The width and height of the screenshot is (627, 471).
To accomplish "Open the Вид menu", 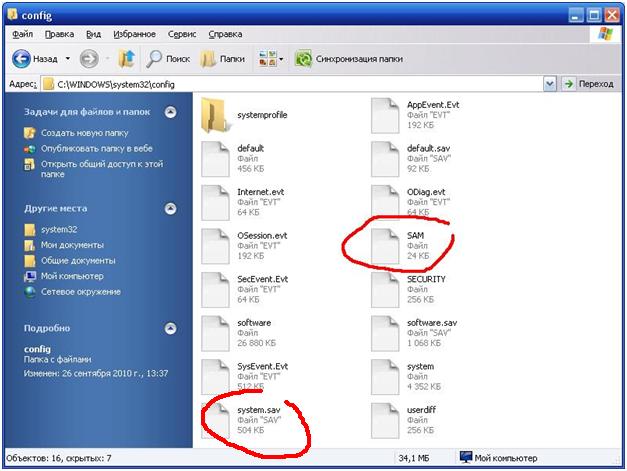I will tap(94, 34).
